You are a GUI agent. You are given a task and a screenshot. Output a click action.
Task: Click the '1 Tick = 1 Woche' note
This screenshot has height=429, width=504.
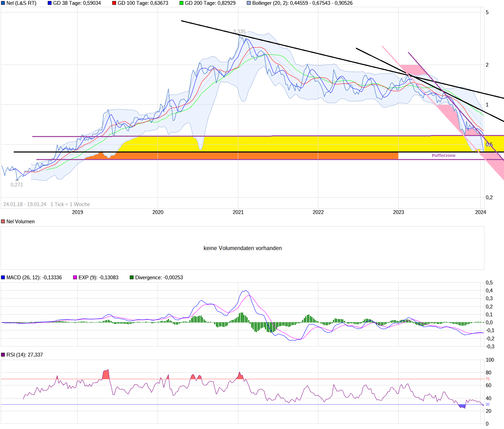(x=70, y=204)
